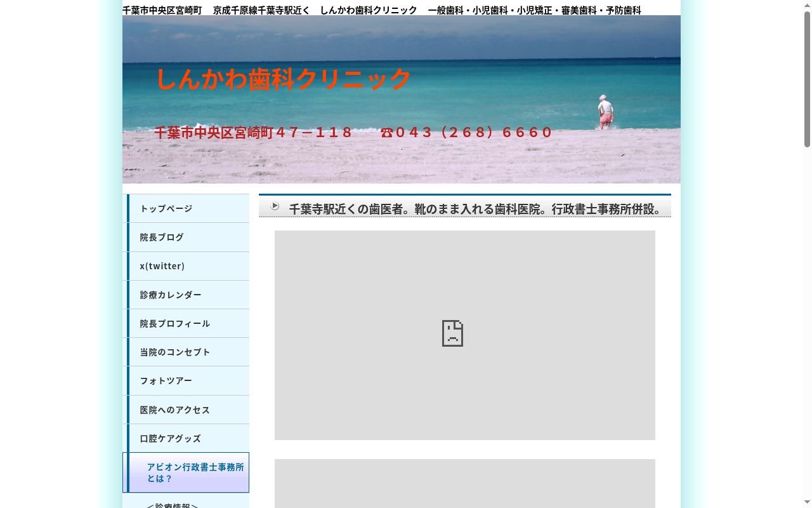Click the beach header banner image
Image resolution: width=812 pixels, height=508 pixels.
402,99
